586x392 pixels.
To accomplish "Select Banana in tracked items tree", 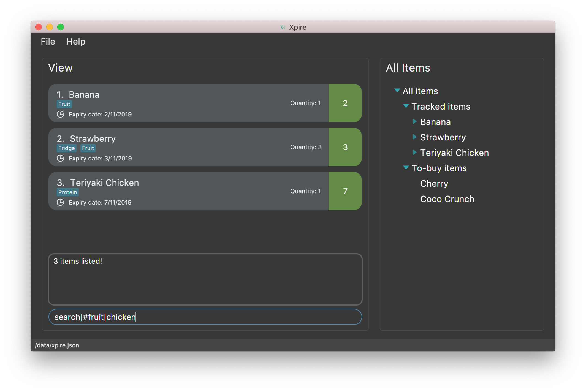I will tap(435, 122).
